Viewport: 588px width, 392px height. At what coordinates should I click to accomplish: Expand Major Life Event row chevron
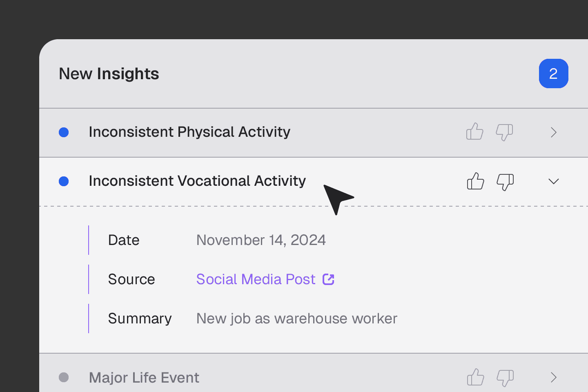554,377
